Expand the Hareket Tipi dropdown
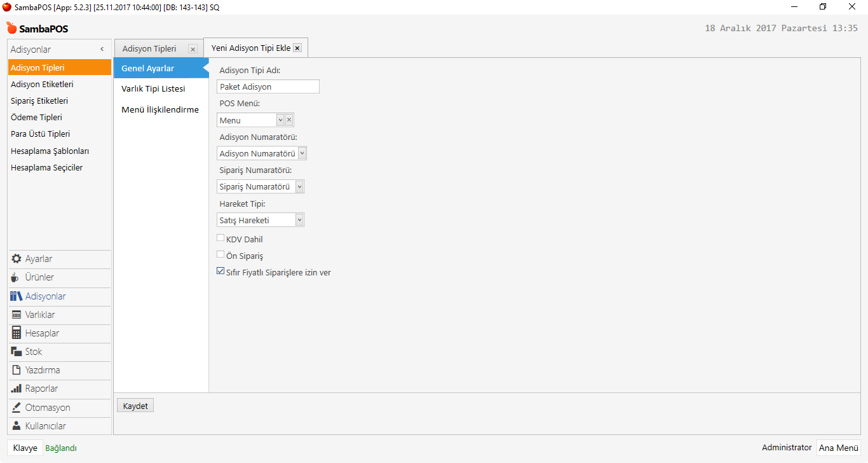Screen dimensions: 868x463 click(x=299, y=220)
